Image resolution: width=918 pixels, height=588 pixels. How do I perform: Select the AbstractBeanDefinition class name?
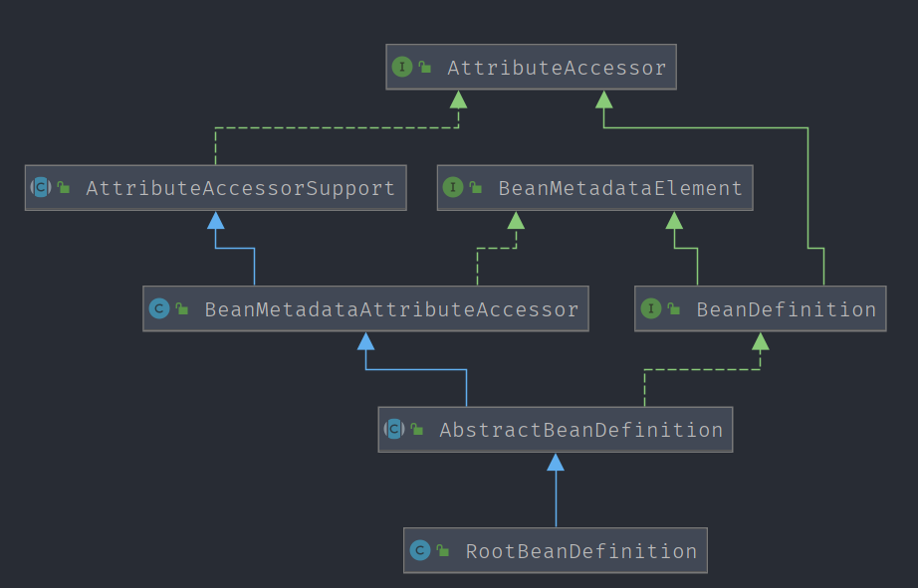pyautogui.click(x=580, y=430)
